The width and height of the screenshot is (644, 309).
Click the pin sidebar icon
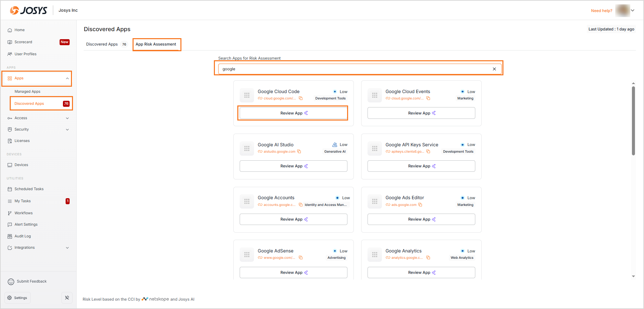[67, 298]
